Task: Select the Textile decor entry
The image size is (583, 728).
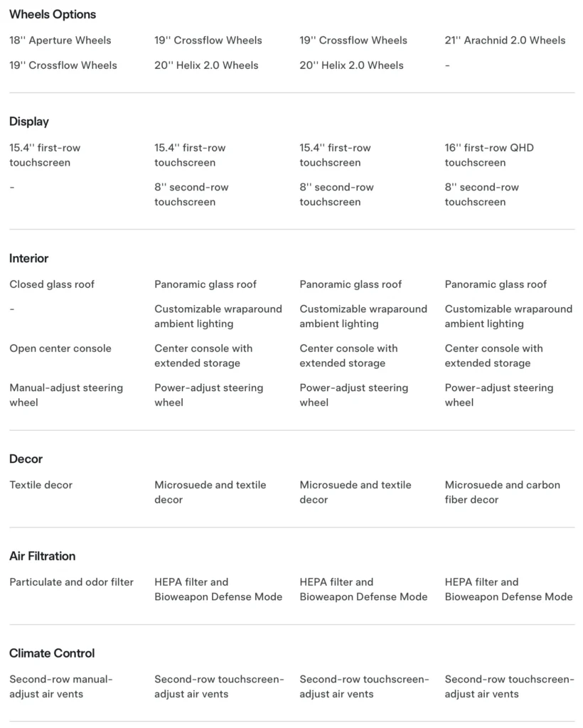Action: 41,485
